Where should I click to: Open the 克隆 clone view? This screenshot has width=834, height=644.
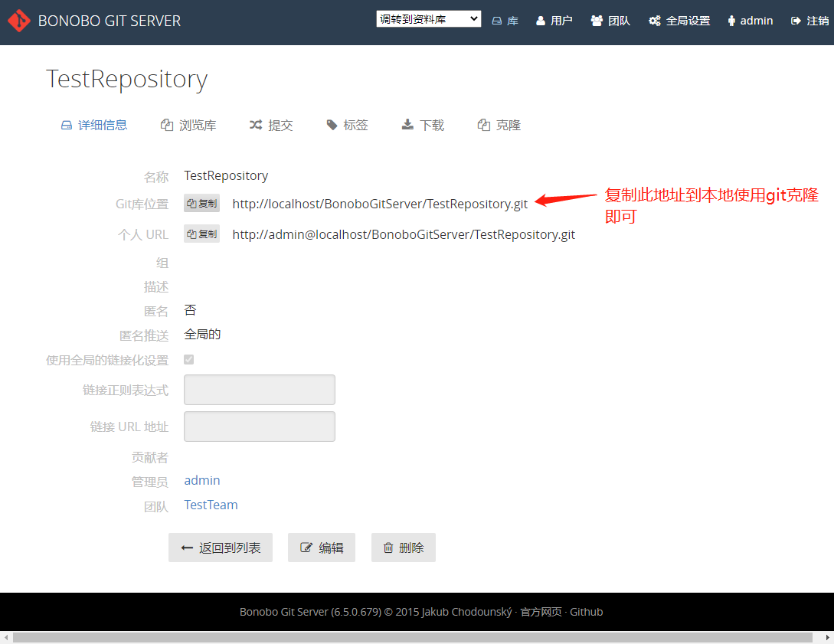[499, 124]
